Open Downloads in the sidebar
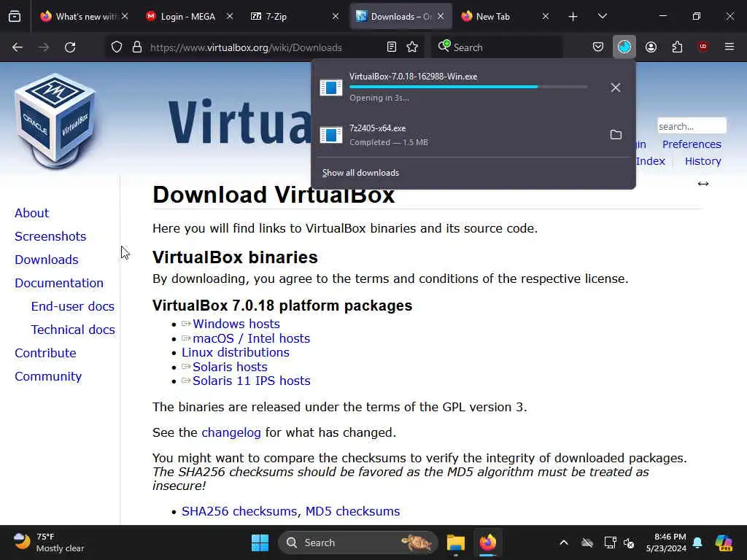 click(46, 260)
